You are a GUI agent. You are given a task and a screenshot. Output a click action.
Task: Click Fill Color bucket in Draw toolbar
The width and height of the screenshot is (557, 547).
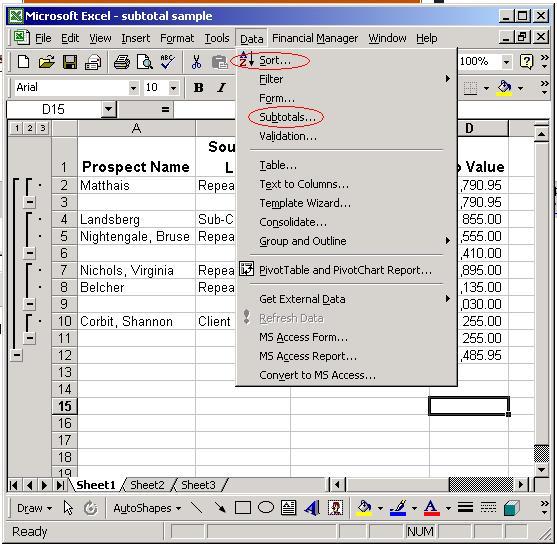coord(364,508)
